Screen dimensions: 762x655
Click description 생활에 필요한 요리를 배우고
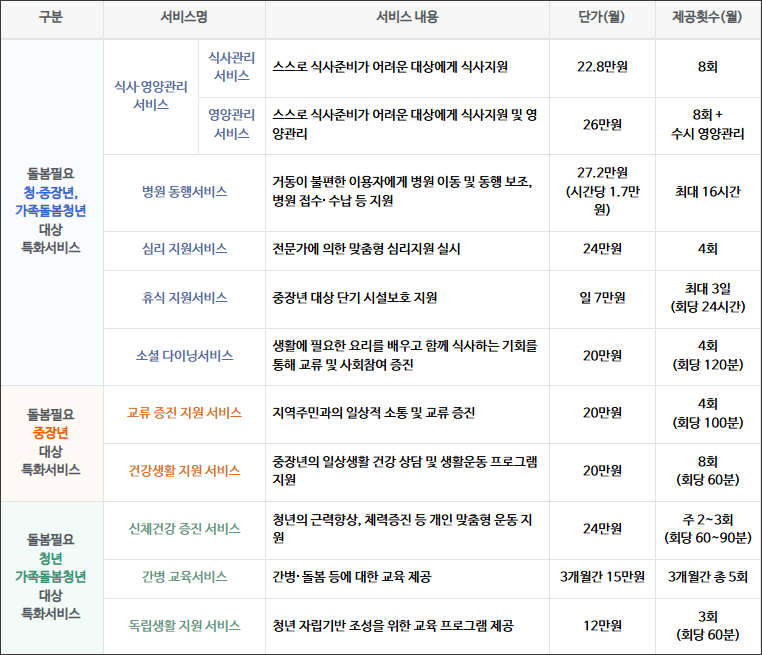click(407, 356)
